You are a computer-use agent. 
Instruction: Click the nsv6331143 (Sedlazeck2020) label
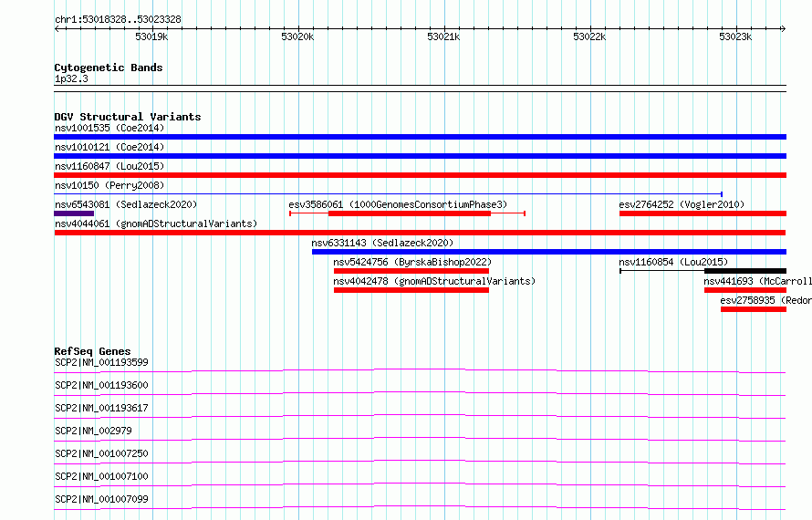382,243
